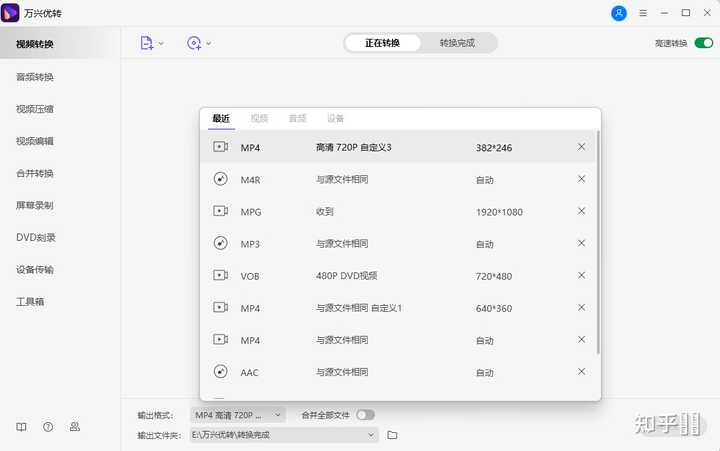Select the 设备 tab in format popup
Viewport: 720px width, 451px height.
(336, 118)
